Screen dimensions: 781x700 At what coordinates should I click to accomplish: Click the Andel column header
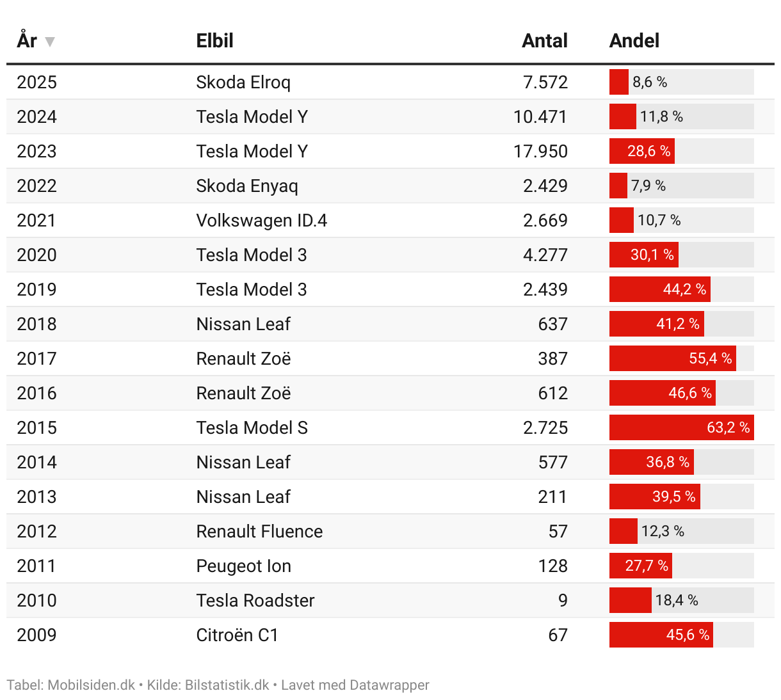click(634, 41)
